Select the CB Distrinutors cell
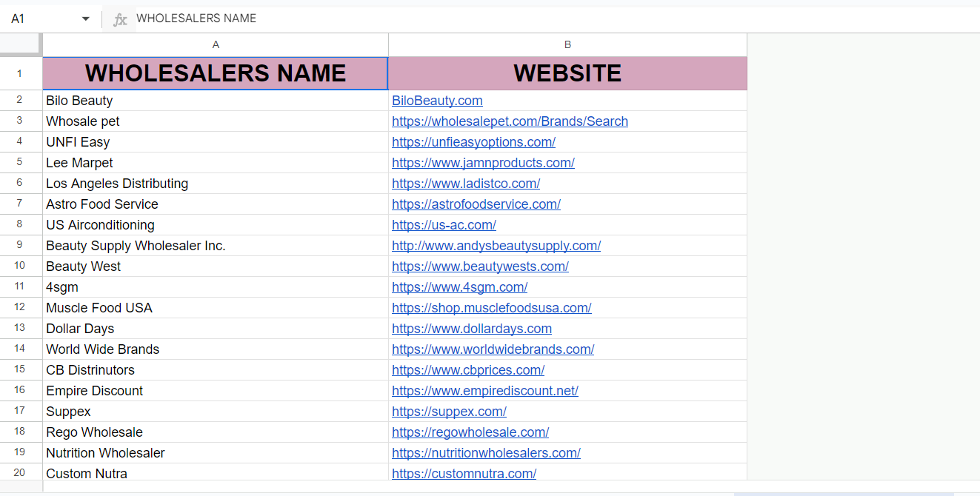Screen dimensions: 980x496 216,370
